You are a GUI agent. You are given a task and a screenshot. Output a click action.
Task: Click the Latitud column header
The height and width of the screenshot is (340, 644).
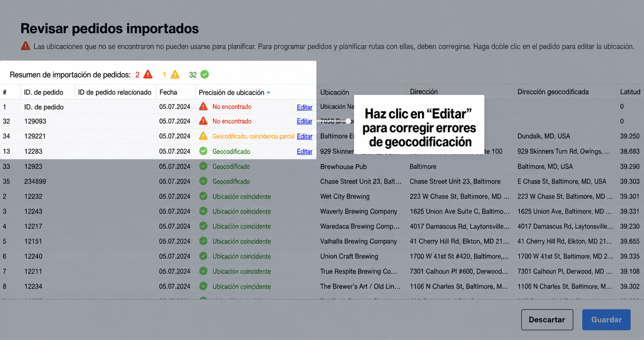click(630, 92)
